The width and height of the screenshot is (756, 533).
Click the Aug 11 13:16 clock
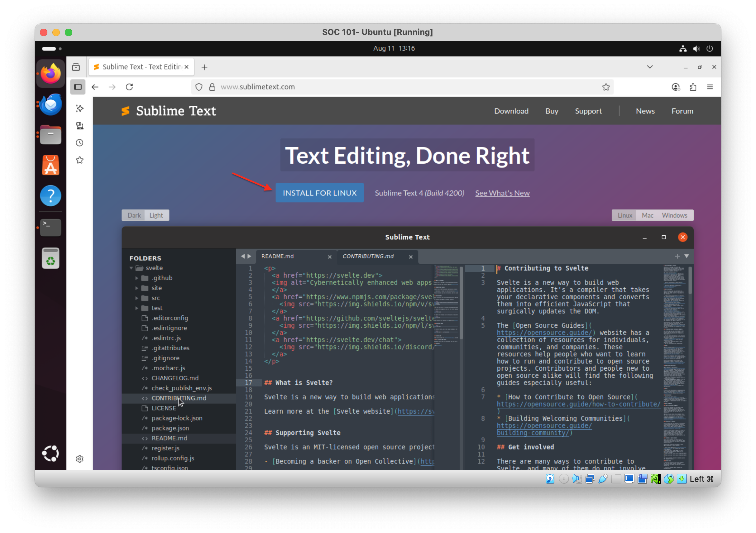[394, 48]
